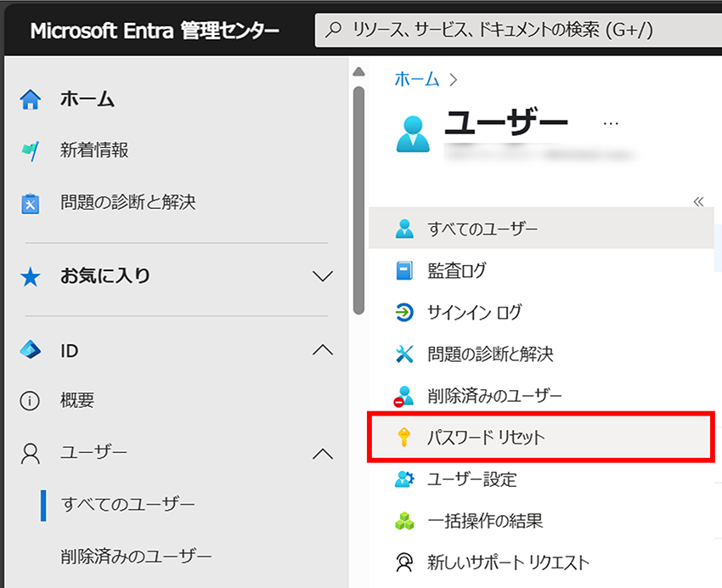The width and height of the screenshot is (722, 588).
Task: Click the wrench icon beside 問題の診断と解決 in blade
Action: 404,353
